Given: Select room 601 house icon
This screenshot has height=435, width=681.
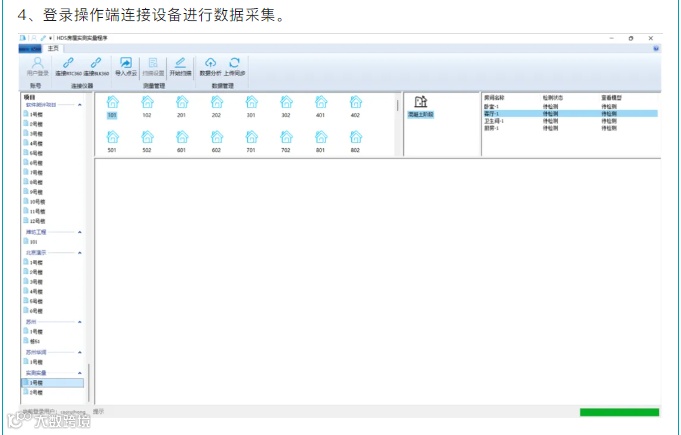Looking at the screenshot, I should pos(182,137).
